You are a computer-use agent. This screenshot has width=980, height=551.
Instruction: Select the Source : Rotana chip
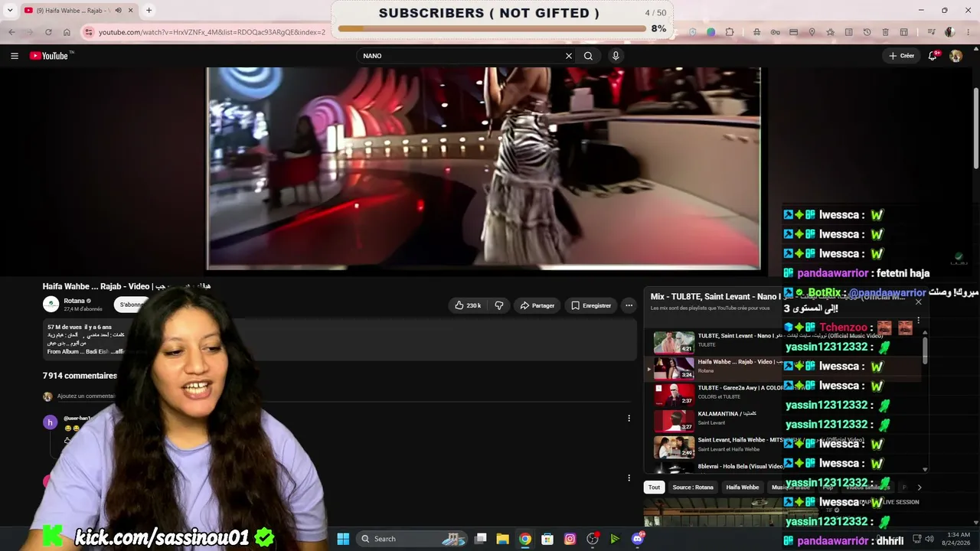pyautogui.click(x=693, y=487)
